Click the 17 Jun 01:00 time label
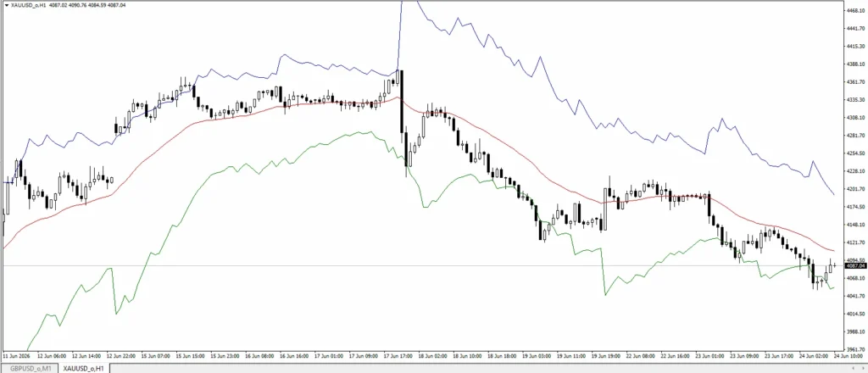868x373 pixels. [330, 356]
